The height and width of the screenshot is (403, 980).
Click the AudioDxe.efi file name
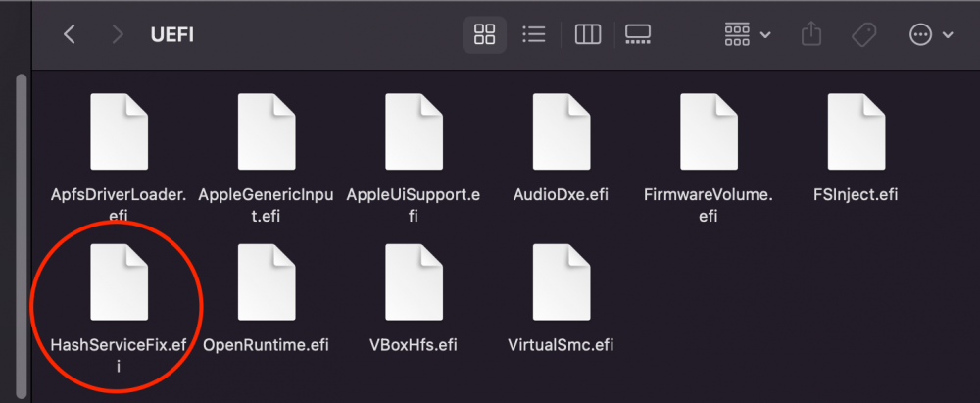click(x=562, y=194)
